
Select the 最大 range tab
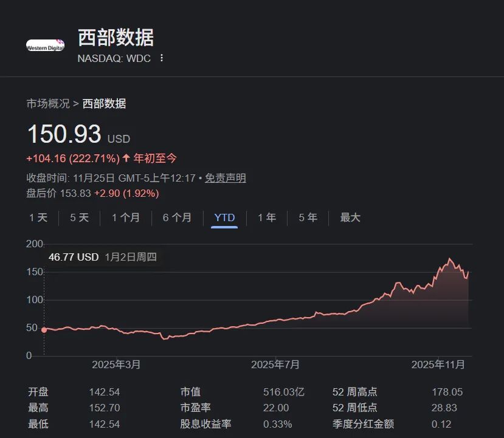(x=350, y=217)
